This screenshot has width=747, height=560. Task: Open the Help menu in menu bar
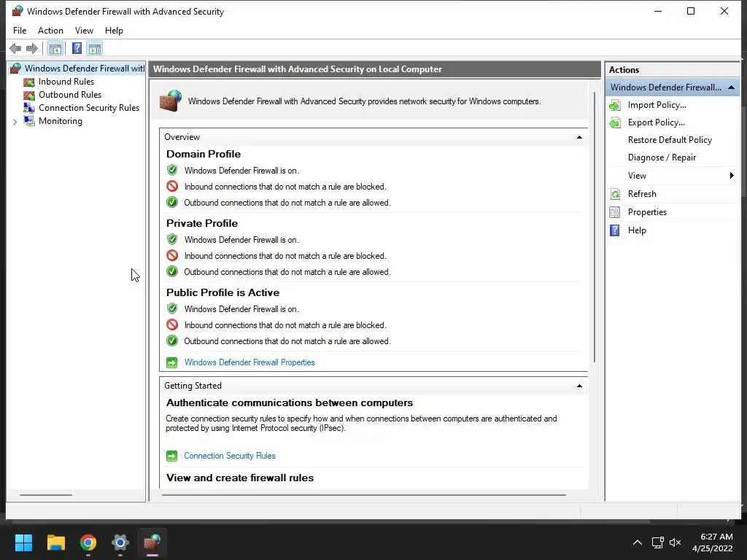click(114, 31)
